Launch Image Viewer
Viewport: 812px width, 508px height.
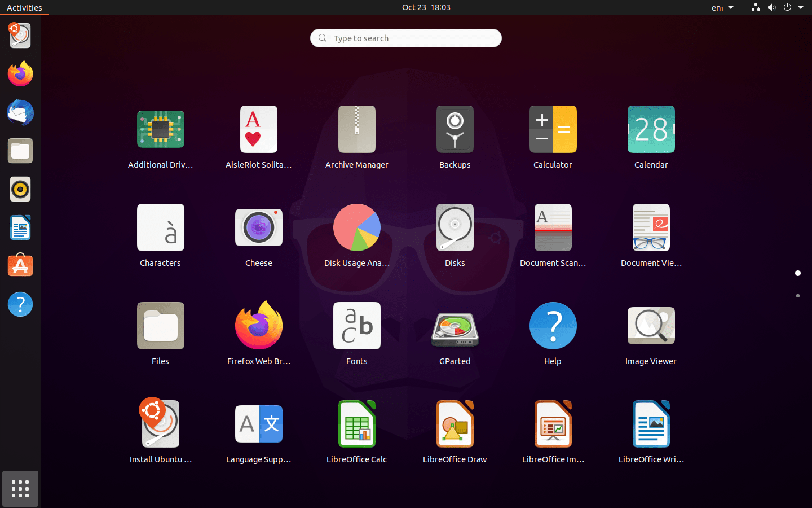tap(651, 326)
